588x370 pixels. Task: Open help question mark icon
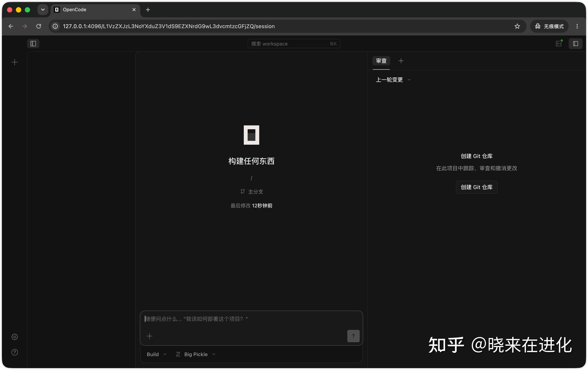pos(15,352)
